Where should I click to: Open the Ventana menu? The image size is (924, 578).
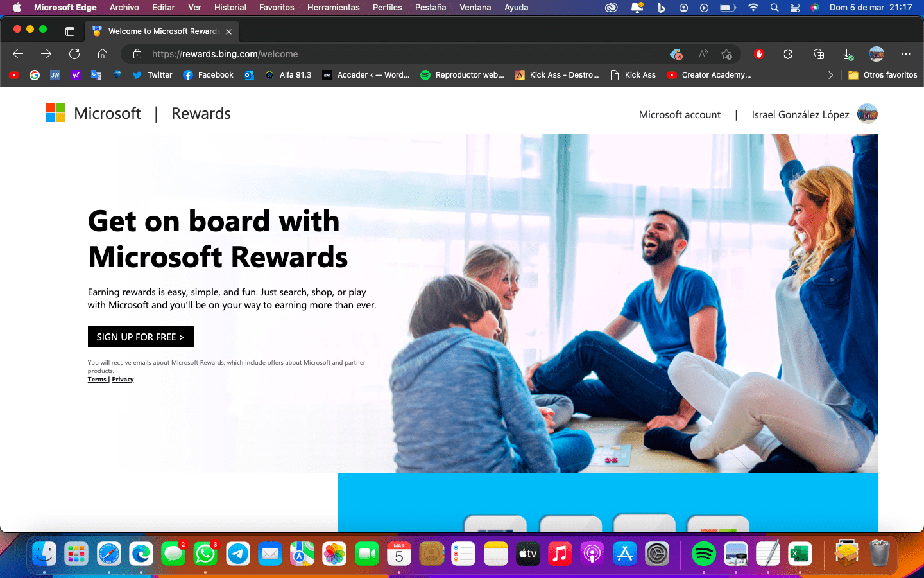click(475, 7)
